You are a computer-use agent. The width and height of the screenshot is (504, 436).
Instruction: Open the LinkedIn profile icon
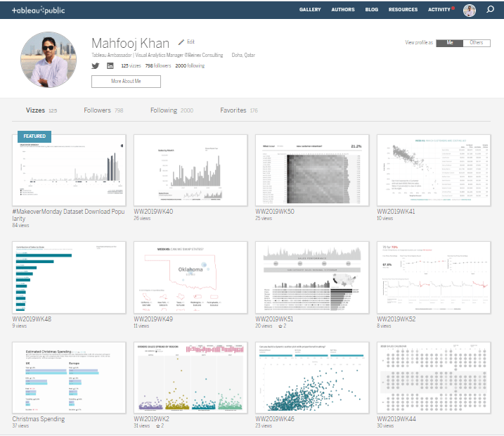(x=110, y=65)
